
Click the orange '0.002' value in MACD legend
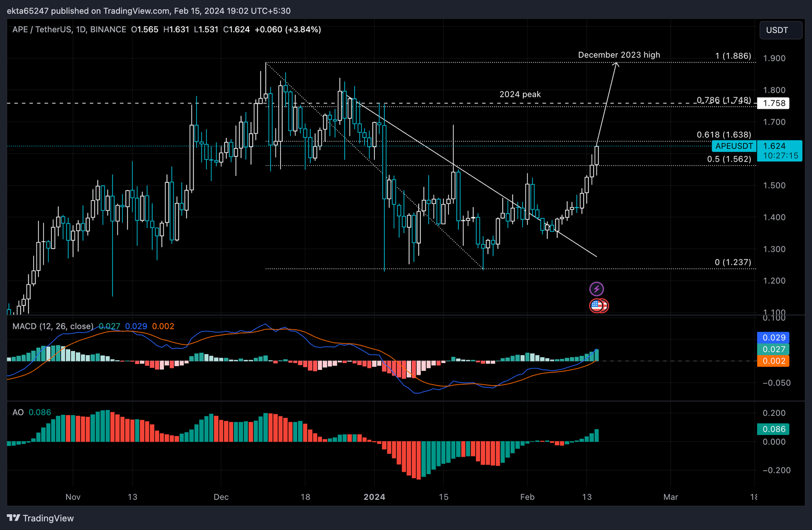[163, 326]
